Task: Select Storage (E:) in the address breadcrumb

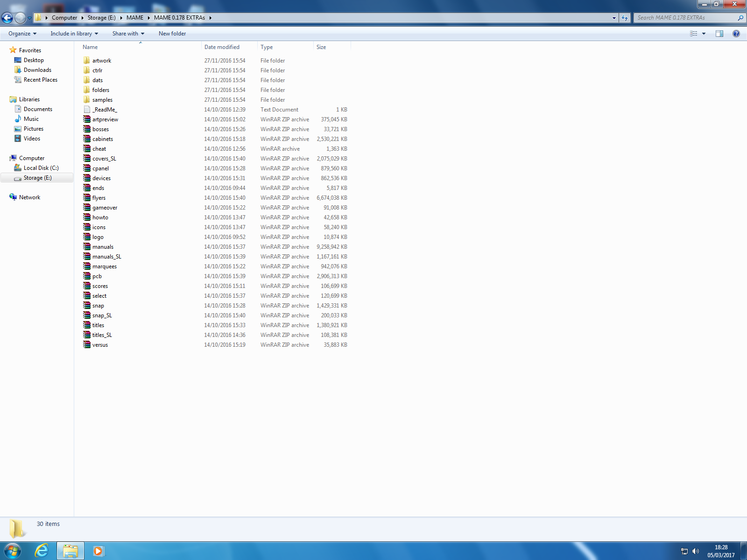Action: click(x=101, y=18)
